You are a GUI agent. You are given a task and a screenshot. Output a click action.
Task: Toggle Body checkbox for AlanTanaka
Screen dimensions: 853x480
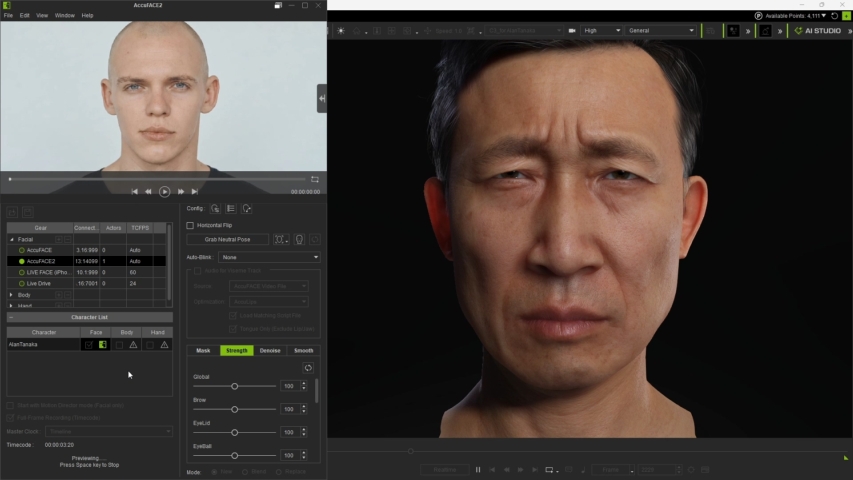119,344
